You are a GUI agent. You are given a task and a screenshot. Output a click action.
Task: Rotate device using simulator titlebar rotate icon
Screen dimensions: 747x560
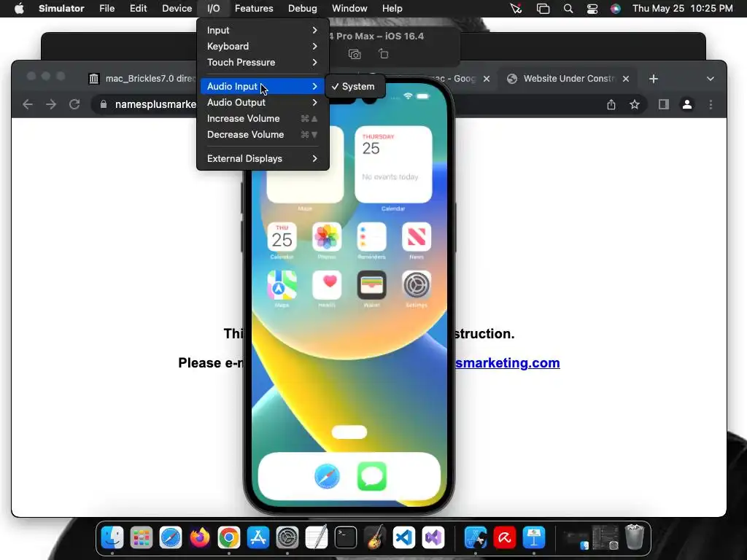384,54
